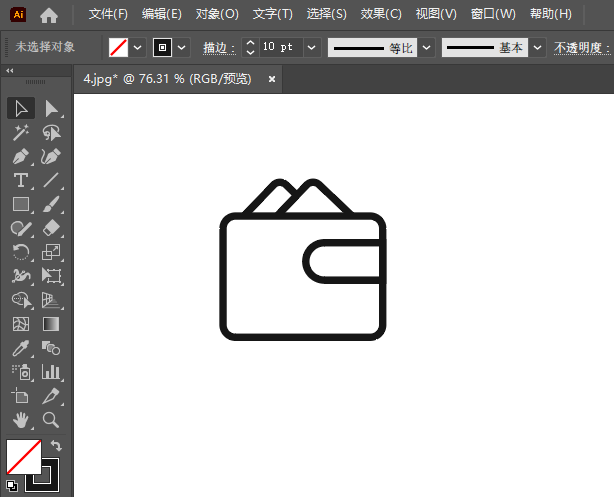Screen dimensions: 614x497
Task: Select the Line Segment tool
Action: point(51,181)
